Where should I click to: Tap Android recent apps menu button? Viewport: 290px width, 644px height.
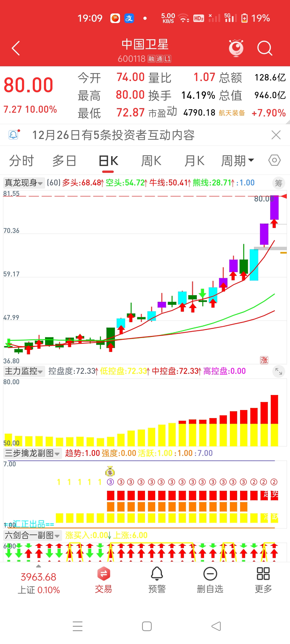pos(78,626)
